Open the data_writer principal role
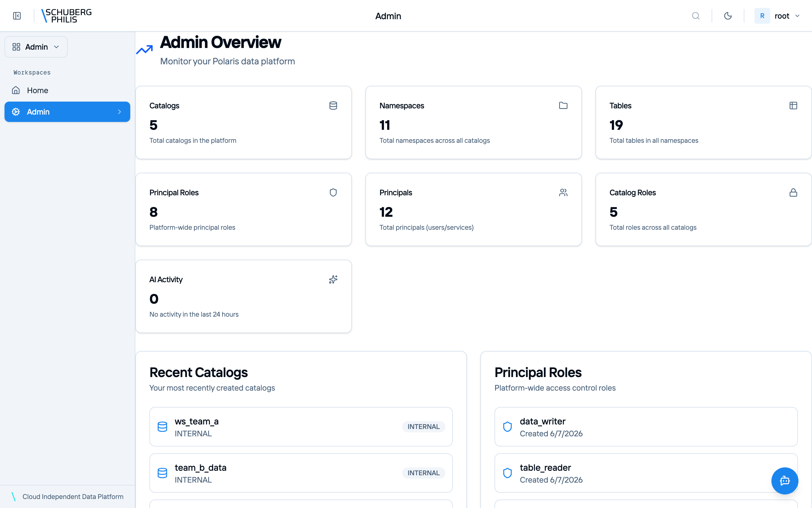812x508 pixels. [x=646, y=427]
